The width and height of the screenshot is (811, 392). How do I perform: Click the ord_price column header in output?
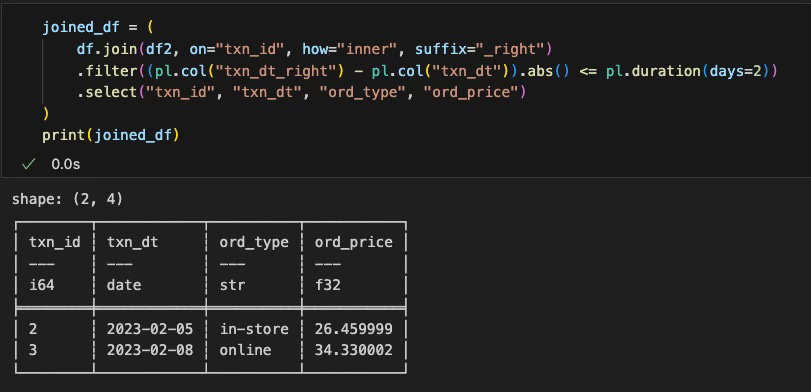tap(354, 242)
